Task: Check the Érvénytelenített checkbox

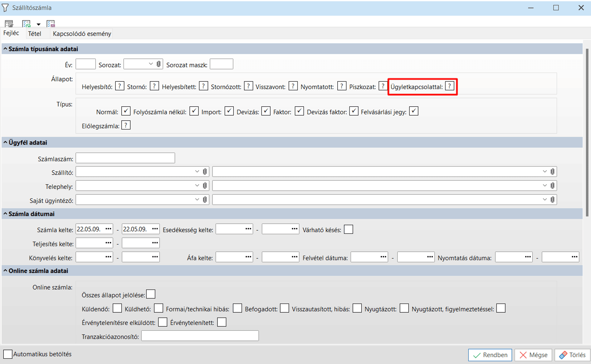Action: pyautogui.click(x=222, y=322)
